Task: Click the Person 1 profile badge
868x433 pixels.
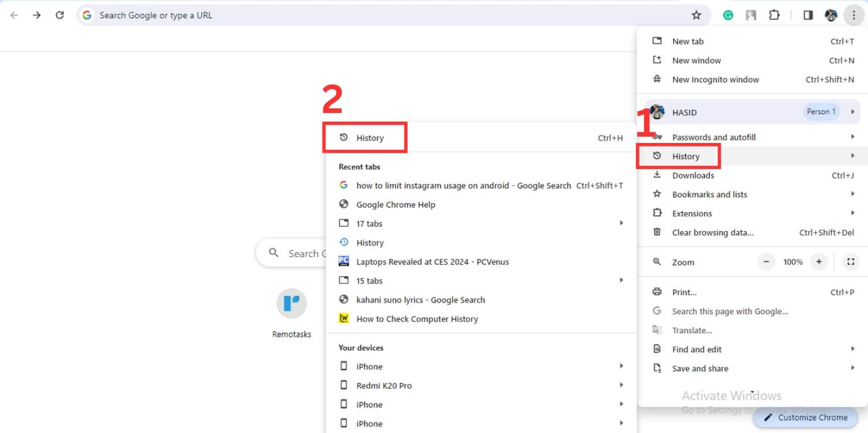Action: point(821,112)
